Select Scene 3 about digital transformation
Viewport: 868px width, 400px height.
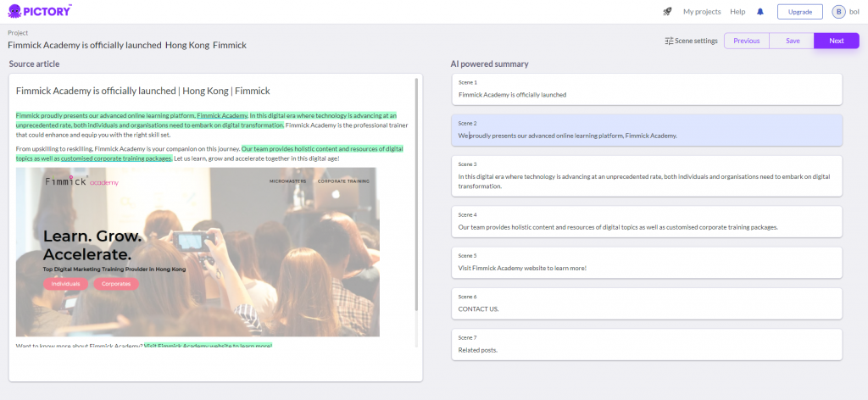647,176
